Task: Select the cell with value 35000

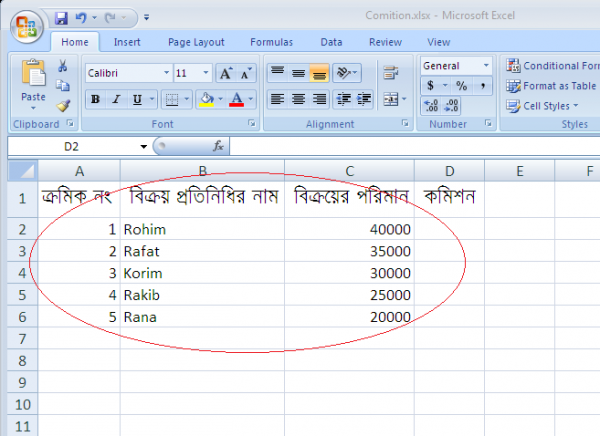Action: click(349, 251)
